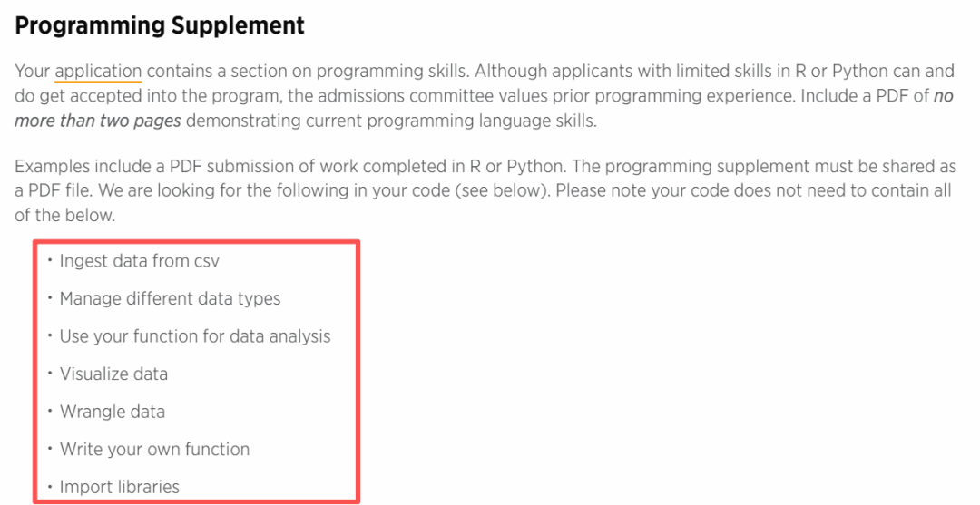Image resolution: width=980 pixels, height=505 pixels.
Task: Click the "Manage different data types" item
Action: 170,298
